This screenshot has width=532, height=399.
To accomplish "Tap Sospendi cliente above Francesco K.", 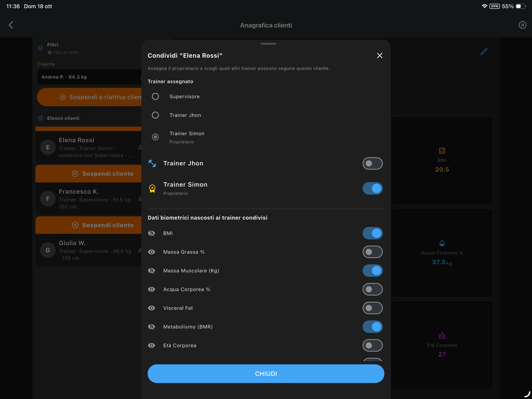I will click(x=89, y=174).
